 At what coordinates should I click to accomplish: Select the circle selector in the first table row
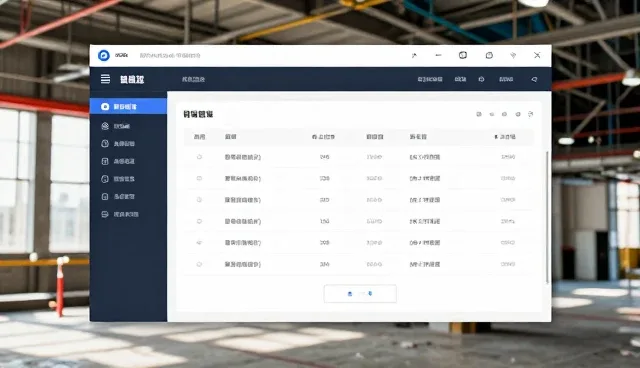click(x=199, y=157)
